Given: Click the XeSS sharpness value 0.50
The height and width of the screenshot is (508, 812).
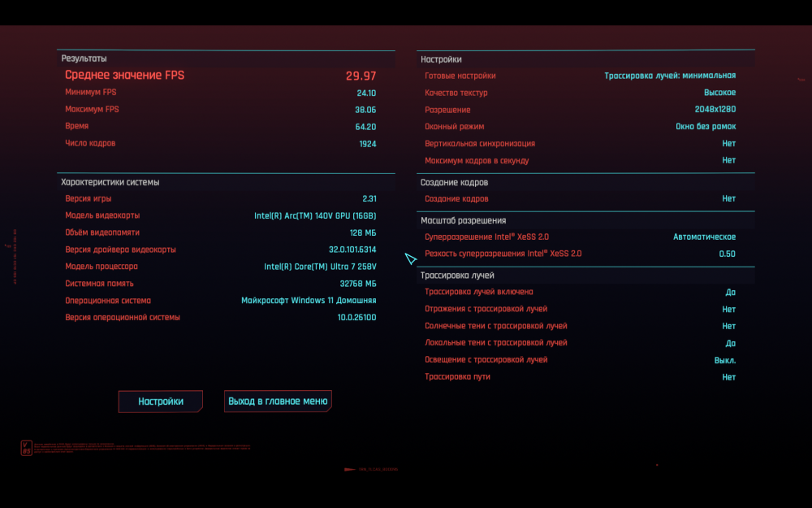Looking at the screenshot, I should point(727,254).
